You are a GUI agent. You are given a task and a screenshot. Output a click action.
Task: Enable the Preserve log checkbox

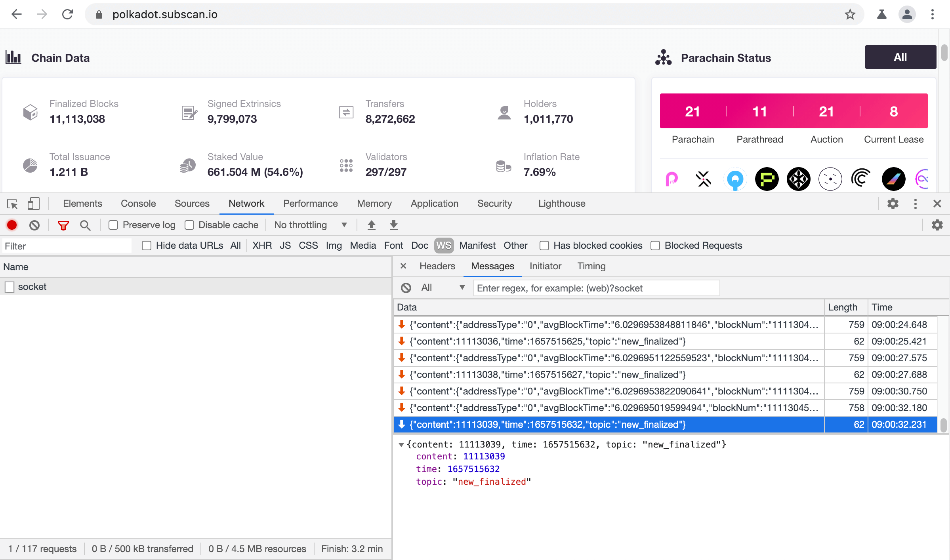[x=113, y=225]
